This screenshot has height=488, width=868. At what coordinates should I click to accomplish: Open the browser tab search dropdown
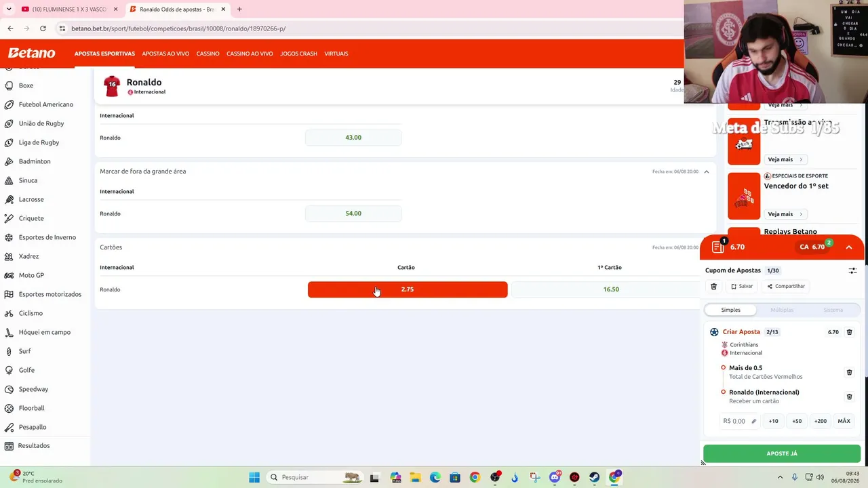click(x=9, y=9)
